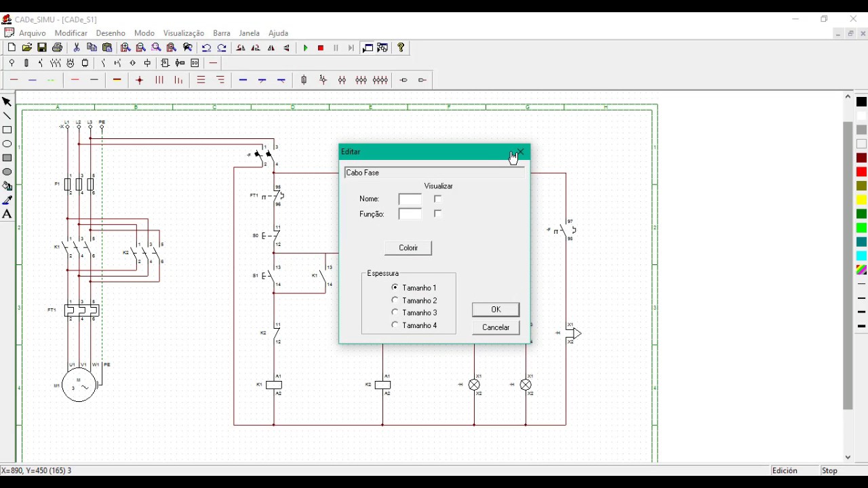868x488 pixels.
Task: Select the filled rectangle tool
Action: coord(7,158)
